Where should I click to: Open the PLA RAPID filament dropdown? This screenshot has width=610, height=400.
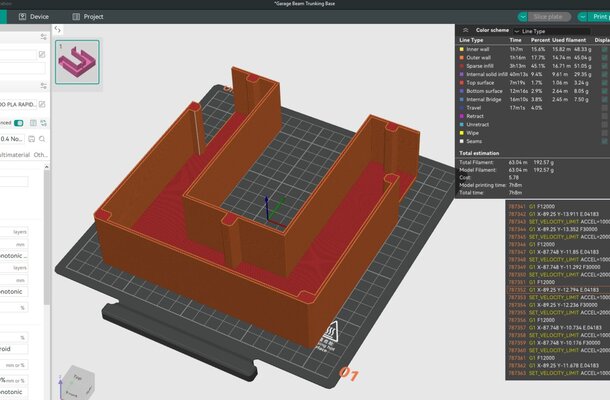pyautogui.click(x=18, y=104)
